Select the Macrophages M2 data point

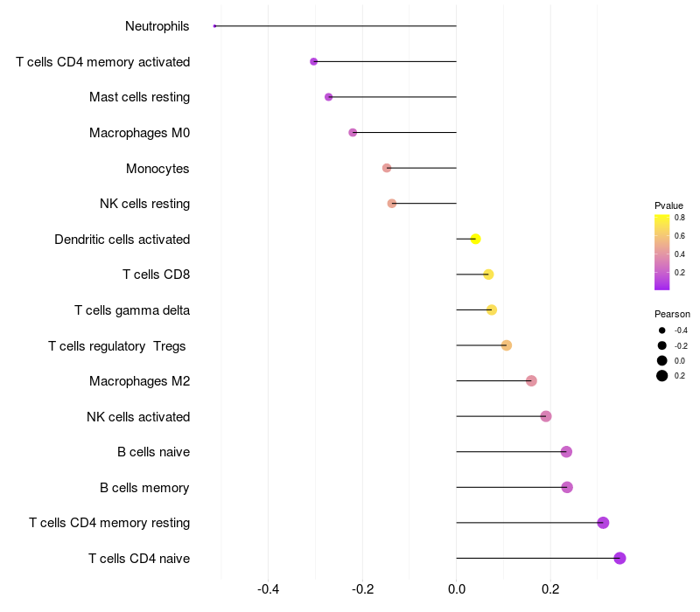pyautogui.click(x=531, y=381)
